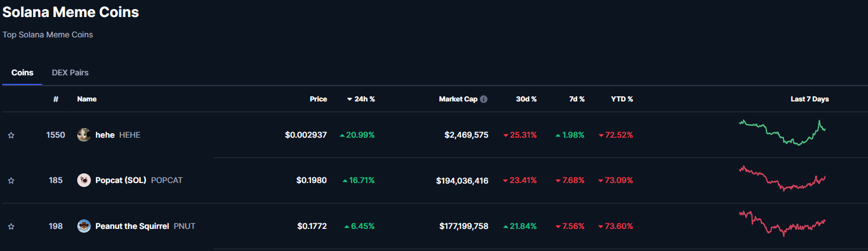Star hehe coin to add to watchlist
868x251 pixels.
tap(11, 135)
